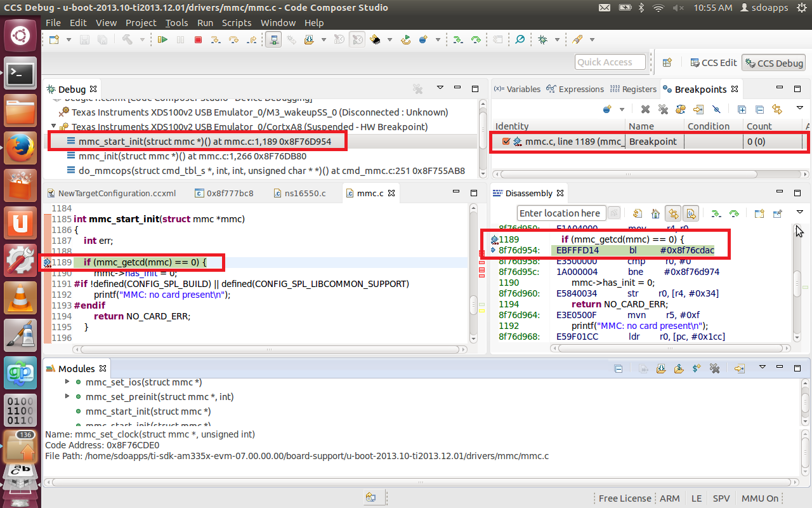This screenshot has height=508, width=812.
Task: Open the Run menu
Action: pyautogui.click(x=205, y=22)
